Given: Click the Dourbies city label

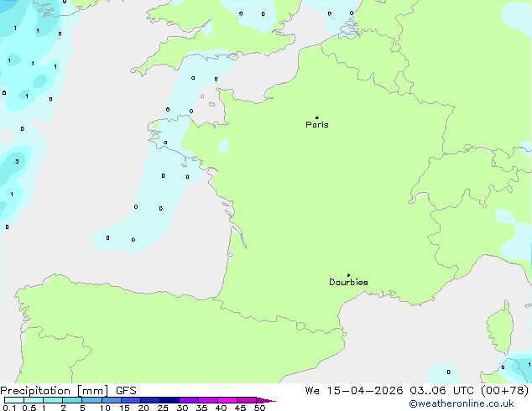Looking at the screenshot, I should [x=348, y=282].
